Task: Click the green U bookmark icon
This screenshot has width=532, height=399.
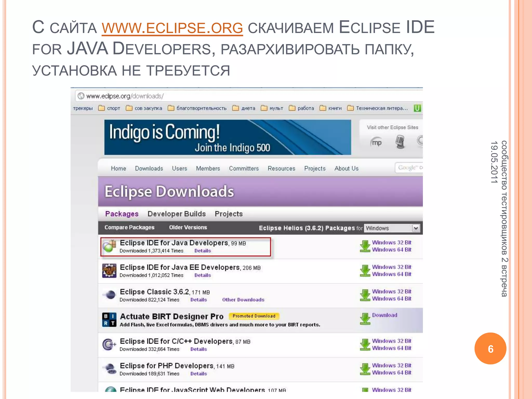Action: point(417,108)
